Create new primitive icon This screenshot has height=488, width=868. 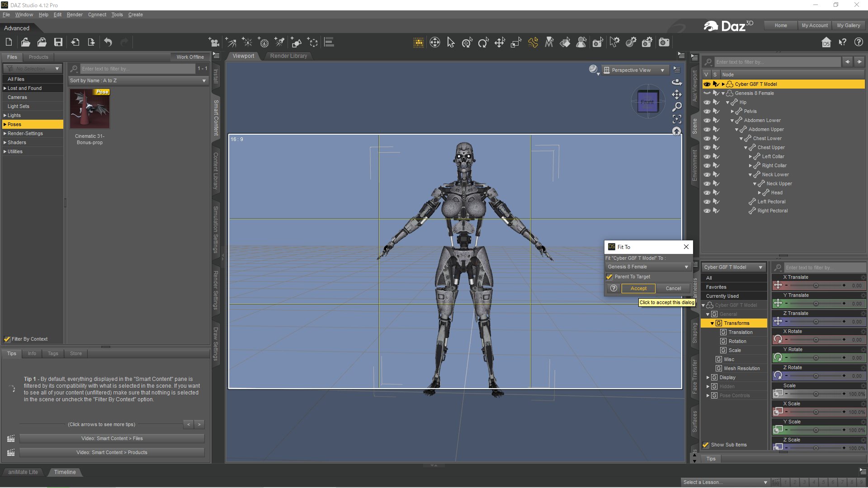[x=296, y=42]
